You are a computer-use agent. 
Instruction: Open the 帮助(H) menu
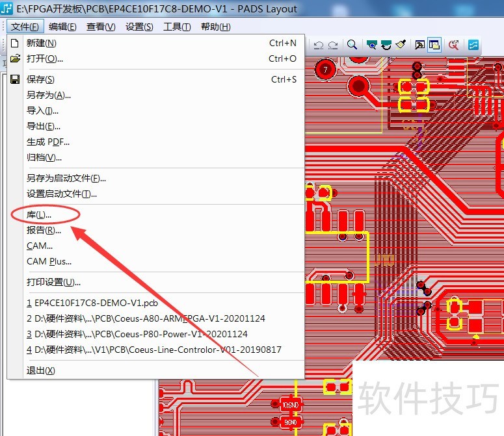[216, 27]
